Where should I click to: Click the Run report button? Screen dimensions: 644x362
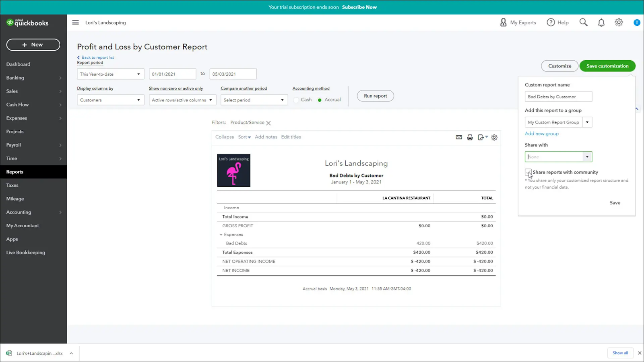376,96
